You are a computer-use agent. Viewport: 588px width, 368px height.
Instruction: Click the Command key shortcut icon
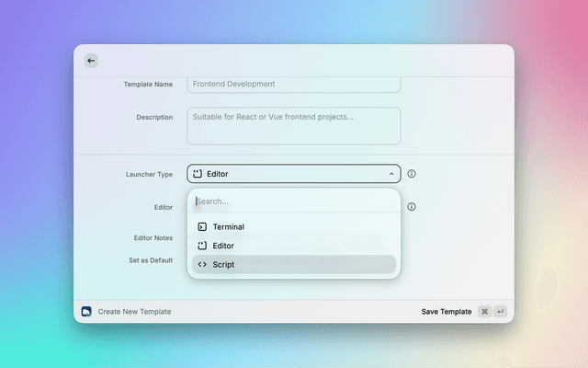click(484, 312)
